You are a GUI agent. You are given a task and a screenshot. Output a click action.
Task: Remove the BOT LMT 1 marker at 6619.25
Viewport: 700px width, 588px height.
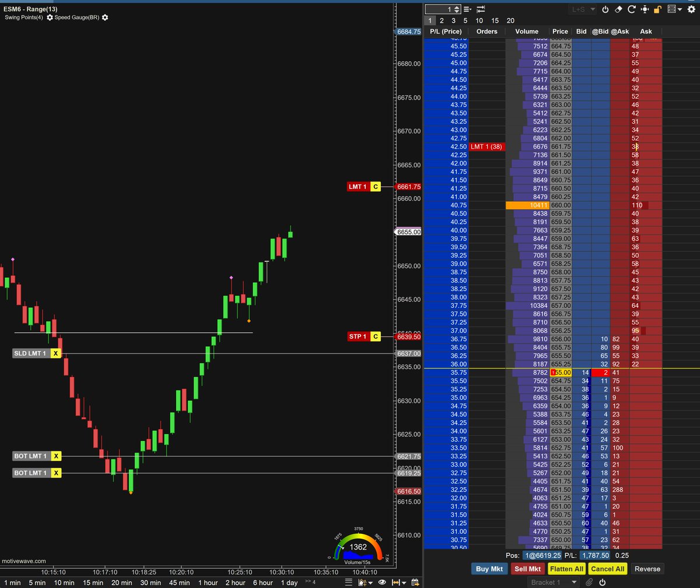55,473
